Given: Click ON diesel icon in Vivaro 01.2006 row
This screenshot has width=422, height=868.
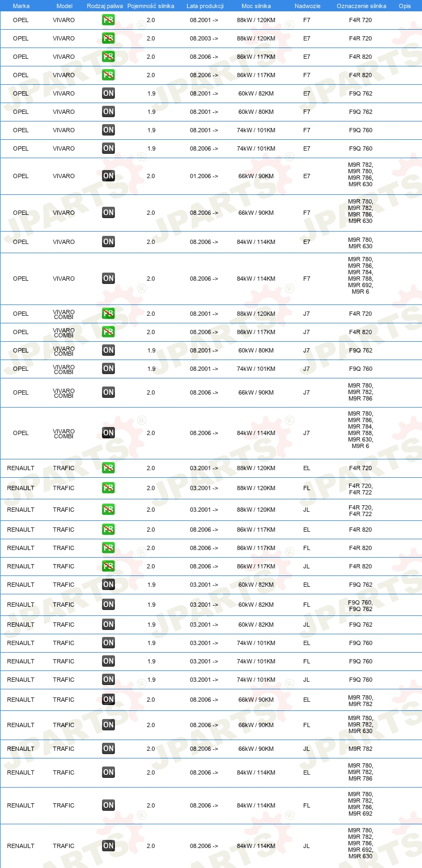Looking at the screenshot, I should coord(108,176).
